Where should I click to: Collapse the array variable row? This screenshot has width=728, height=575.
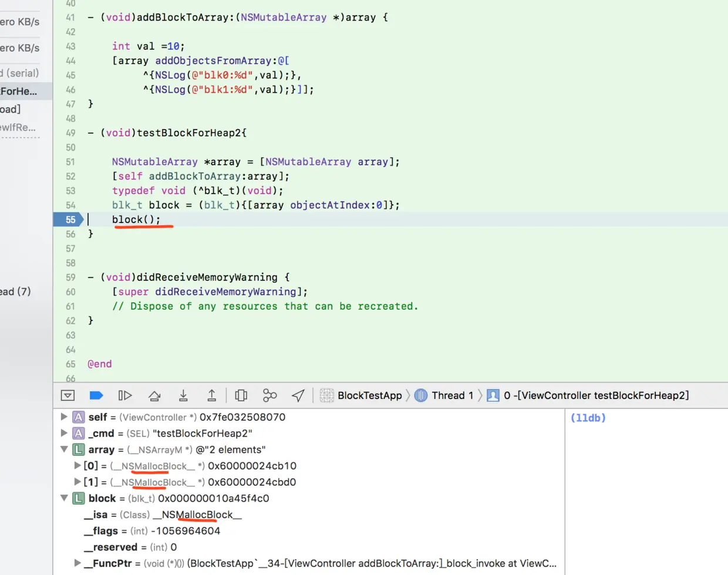64,449
